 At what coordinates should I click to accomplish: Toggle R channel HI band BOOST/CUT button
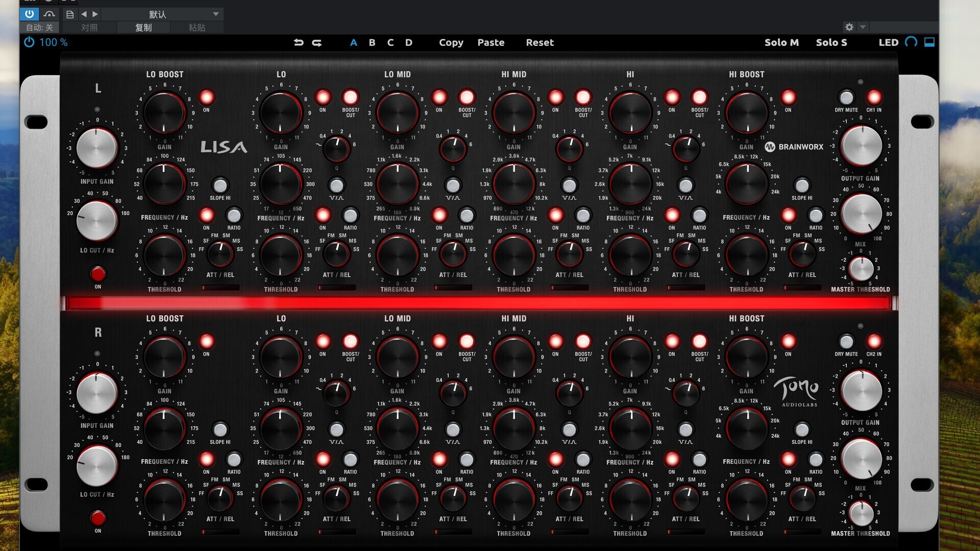(x=699, y=341)
